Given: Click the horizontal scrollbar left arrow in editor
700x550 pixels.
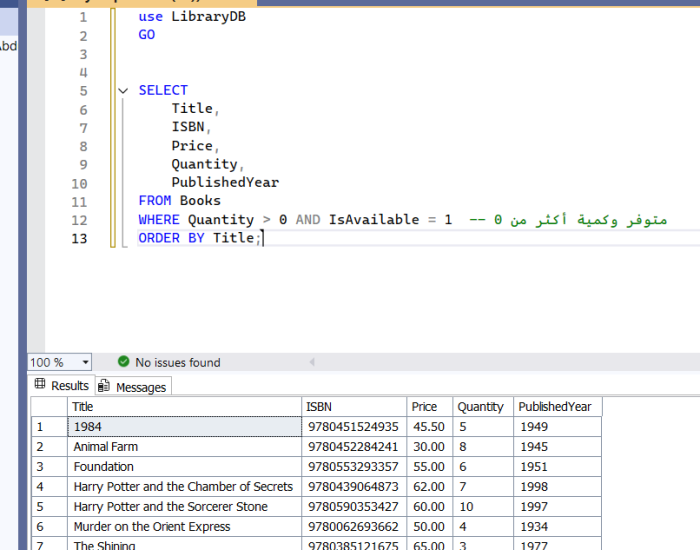Looking at the screenshot, I should click(311, 362).
